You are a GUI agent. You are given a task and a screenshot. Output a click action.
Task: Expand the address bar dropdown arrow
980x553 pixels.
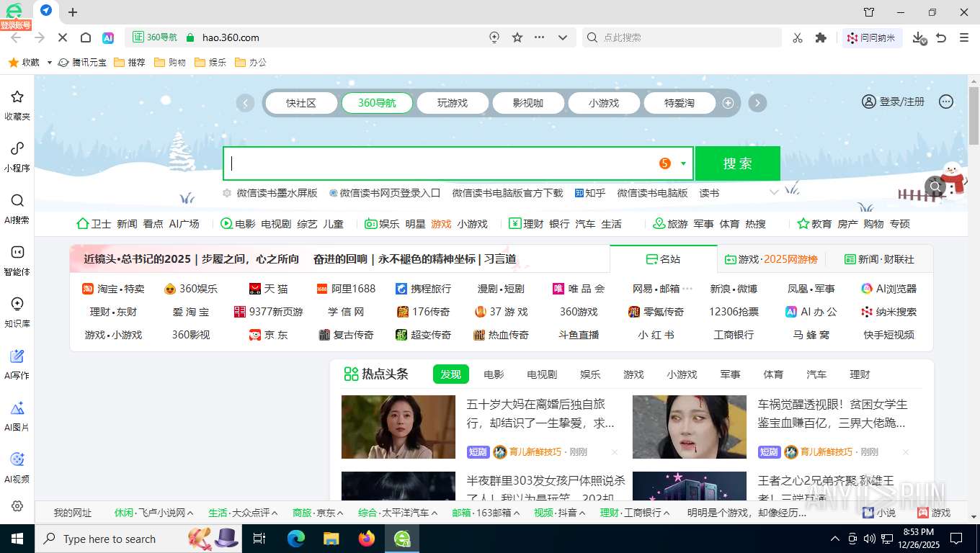tap(563, 37)
